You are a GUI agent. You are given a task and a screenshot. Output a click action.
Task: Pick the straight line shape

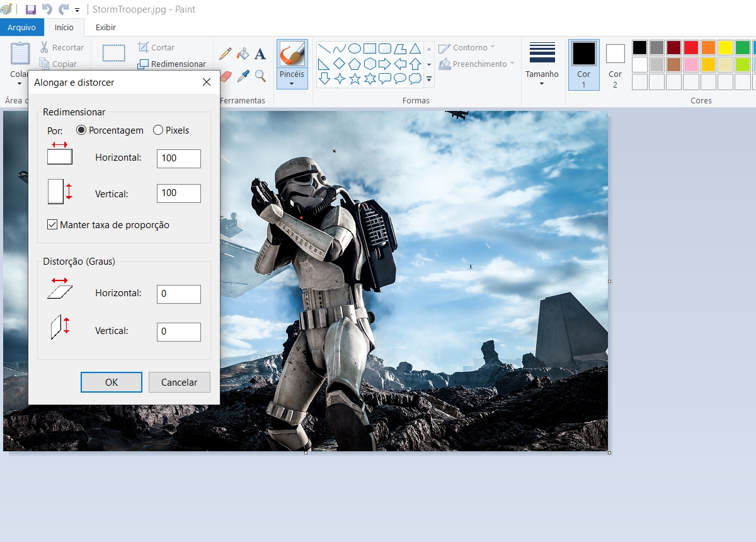point(324,49)
